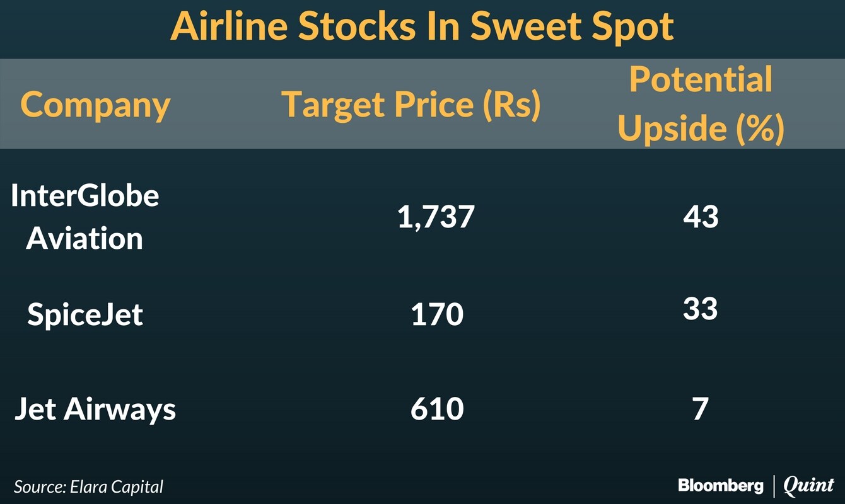The width and height of the screenshot is (845, 504).
Task: Select the Target Price (Rs) column header
Action: coord(411,105)
